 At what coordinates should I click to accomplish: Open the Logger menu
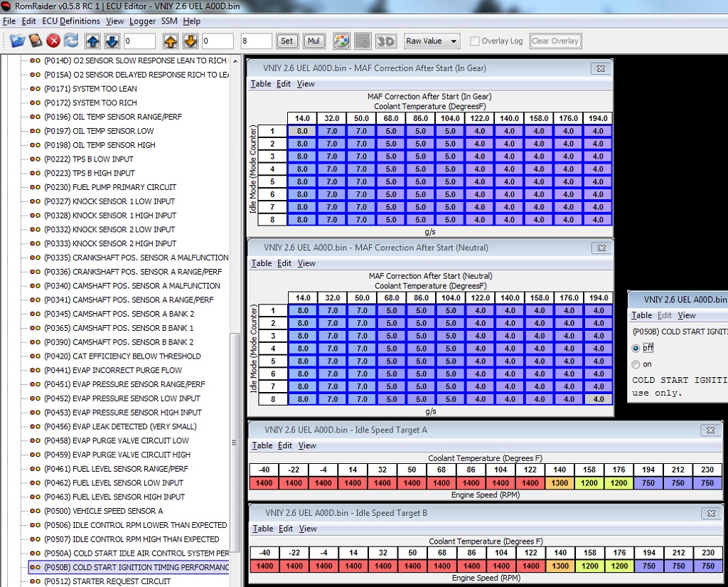pyautogui.click(x=142, y=21)
